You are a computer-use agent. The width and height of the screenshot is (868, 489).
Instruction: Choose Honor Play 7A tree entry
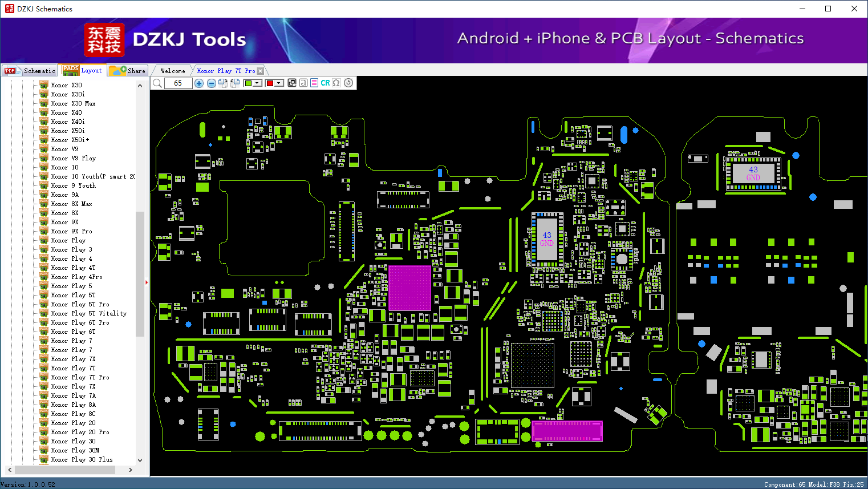[x=73, y=395]
